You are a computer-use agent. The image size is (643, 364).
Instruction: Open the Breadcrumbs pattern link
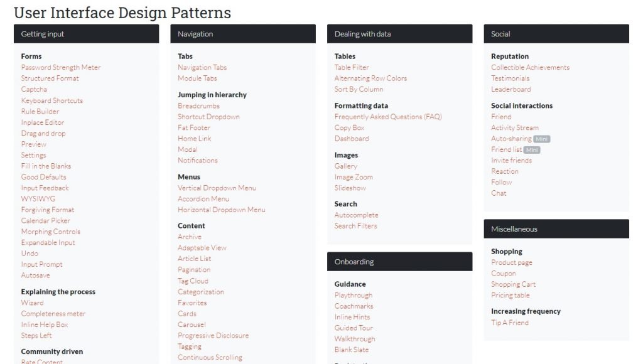pyautogui.click(x=199, y=105)
